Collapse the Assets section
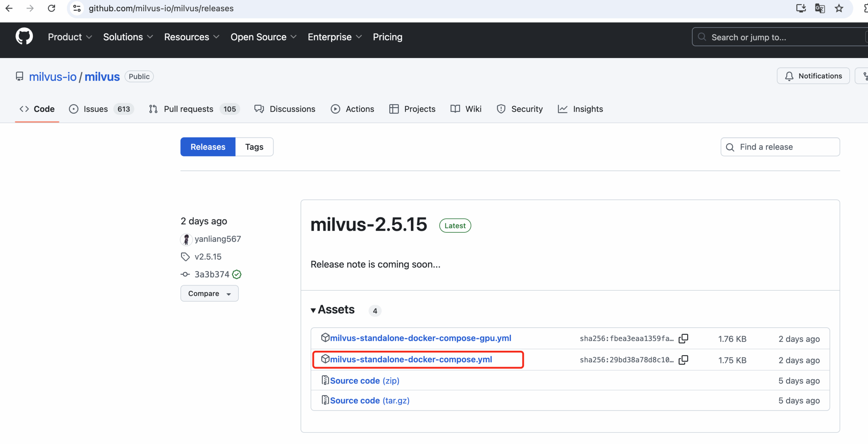Image resolution: width=868 pixels, height=444 pixels. coord(333,310)
